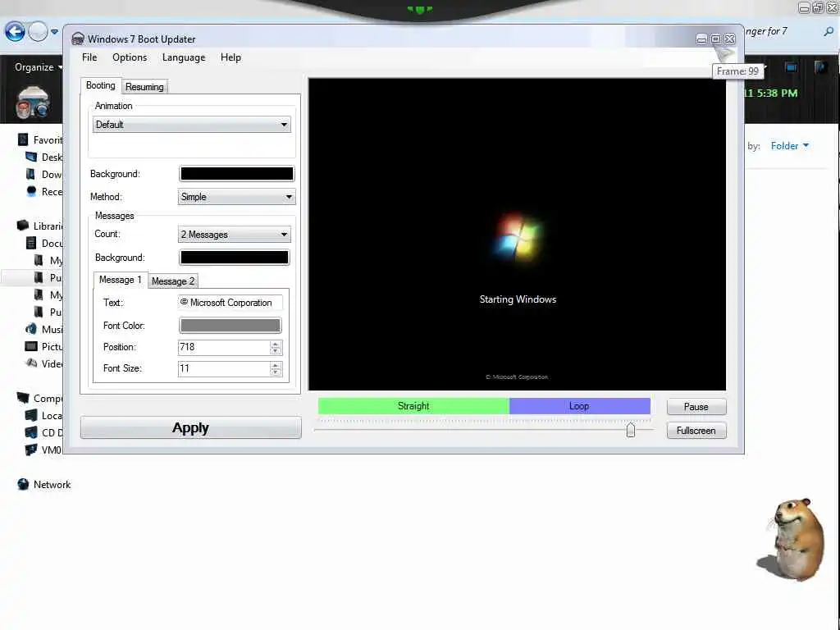The image size is (840, 630).
Task: Click the Network icon in navigation pane
Action: tap(23, 484)
